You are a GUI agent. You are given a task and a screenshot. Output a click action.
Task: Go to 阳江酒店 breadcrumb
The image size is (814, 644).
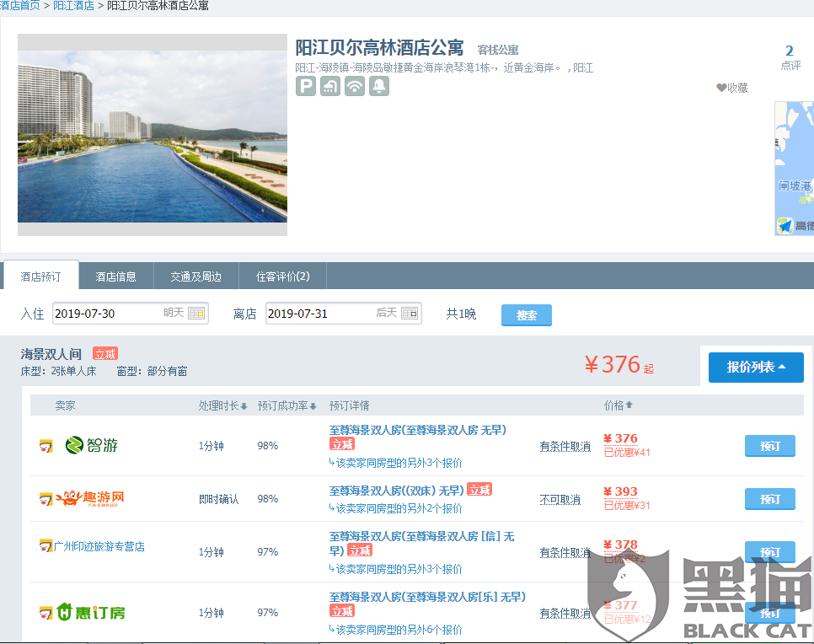click(73, 6)
